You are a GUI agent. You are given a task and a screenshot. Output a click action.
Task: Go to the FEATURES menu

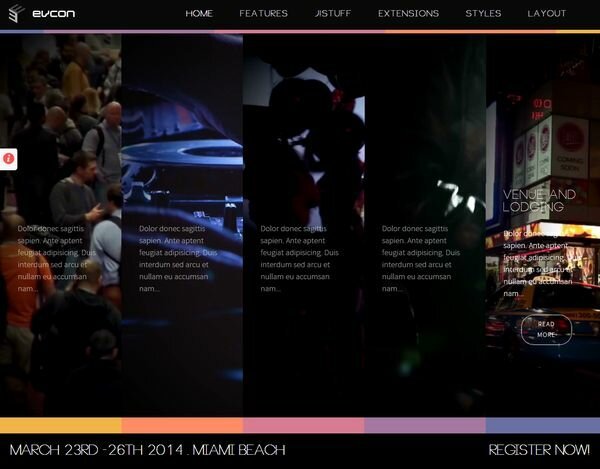click(263, 14)
